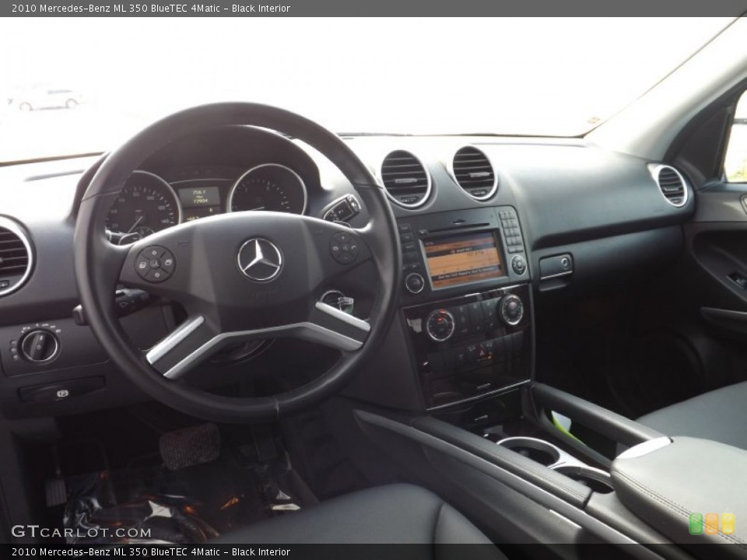Click the top title '2010 Mercedes-Benz ML 350 BlueTEC 4Matic'
Image resolution: width=747 pixels, height=560 pixels.
[x=116, y=8]
